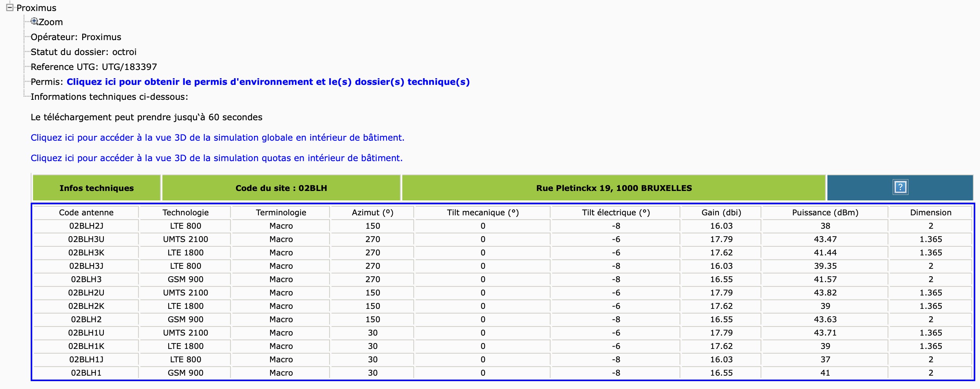Click the Technologie column header
Screen dimensions: 980x389
[x=186, y=213]
